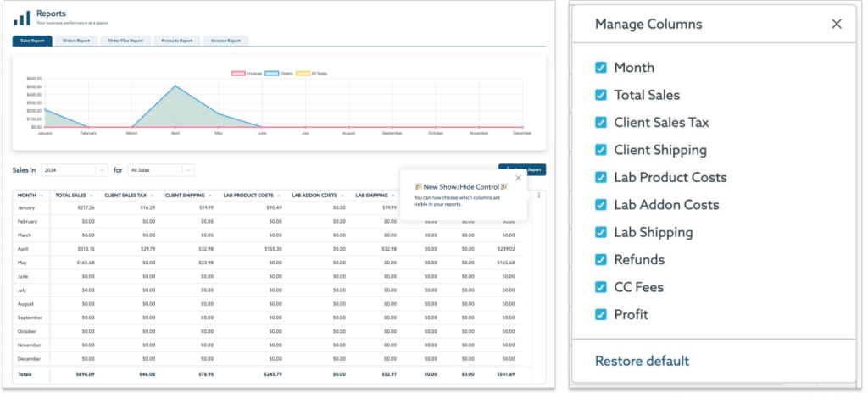Sort by Lab Shipping column arrow
The width and height of the screenshot is (868, 409).
pyautogui.click(x=393, y=196)
